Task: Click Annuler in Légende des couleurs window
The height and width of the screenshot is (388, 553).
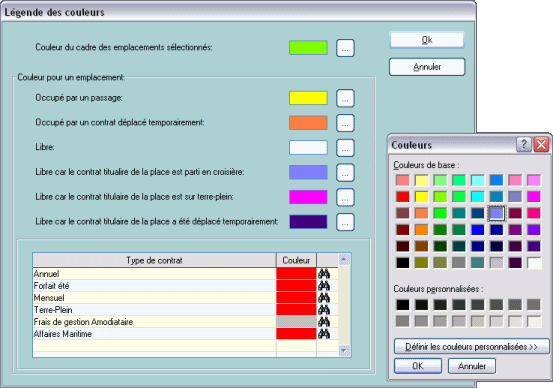Action: point(427,67)
